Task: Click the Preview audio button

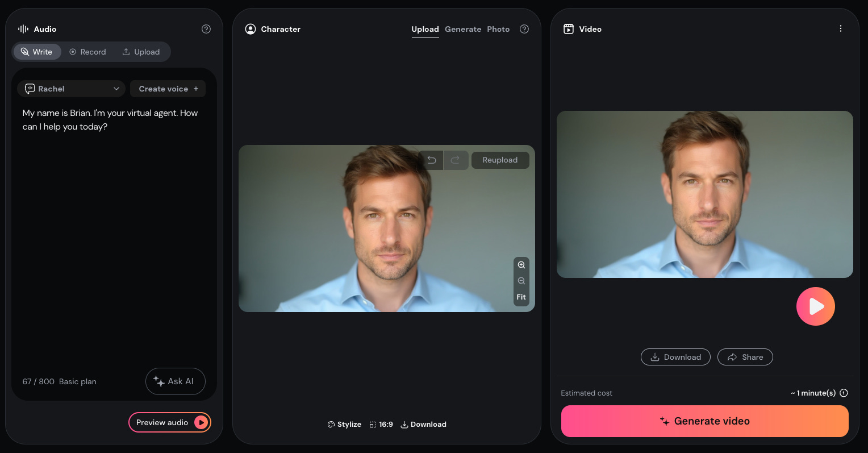Action: tap(170, 422)
